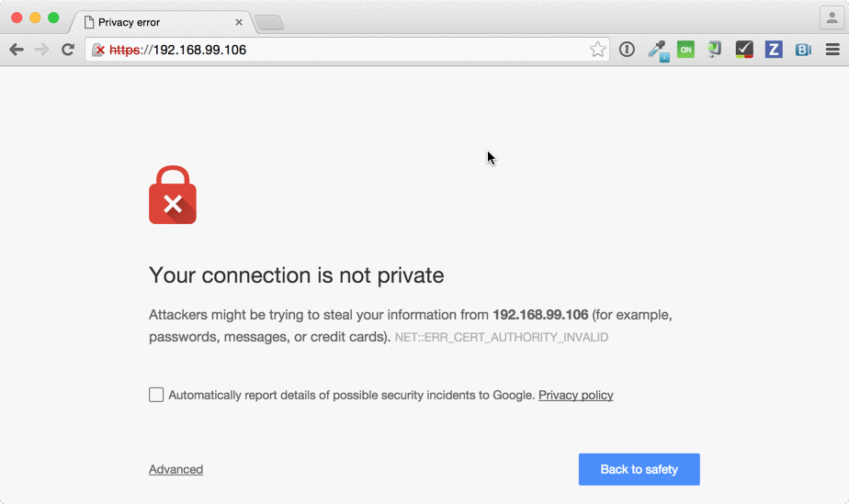Screen dimensions: 849x504
Task: Open the blue Z extension icon
Action: point(774,50)
